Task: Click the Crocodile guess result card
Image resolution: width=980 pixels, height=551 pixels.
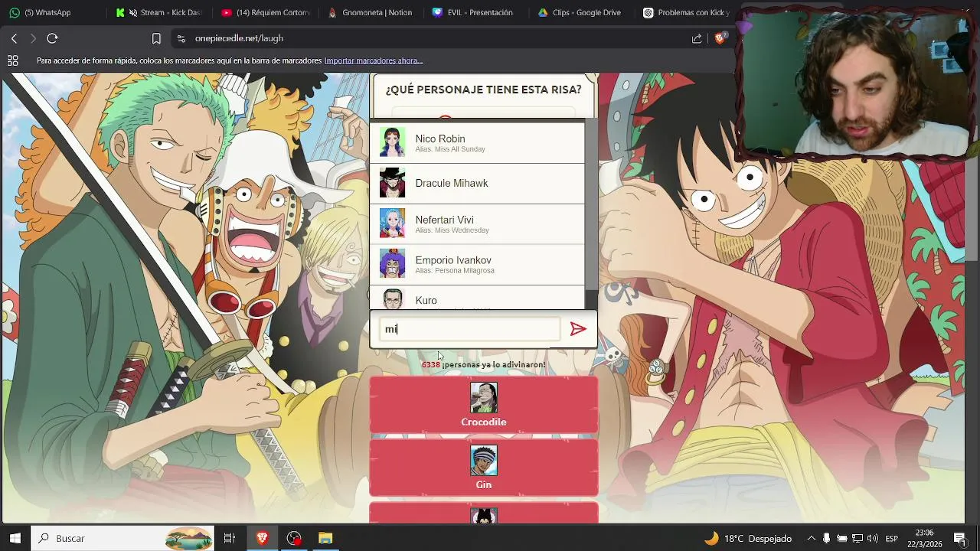Action: coord(484,405)
